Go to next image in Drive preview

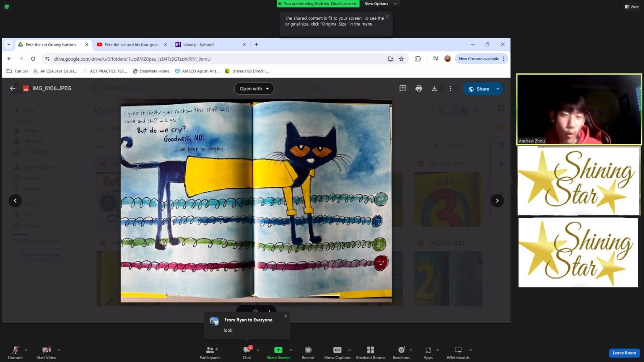point(497,201)
